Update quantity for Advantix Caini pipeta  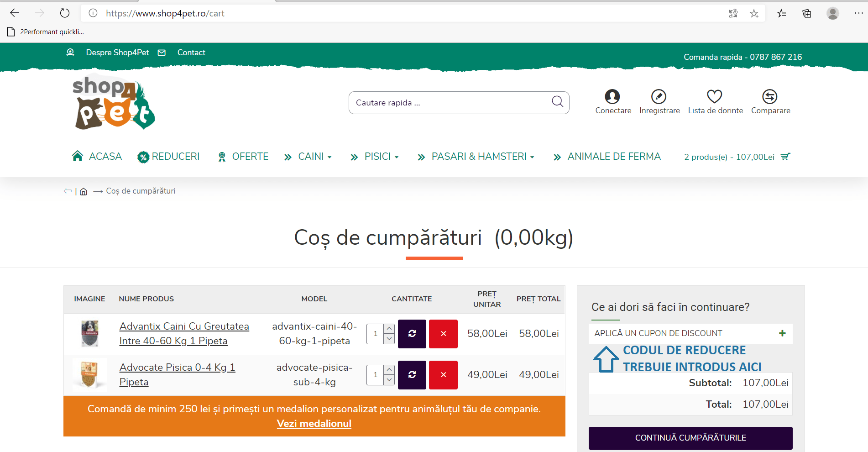pos(412,334)
